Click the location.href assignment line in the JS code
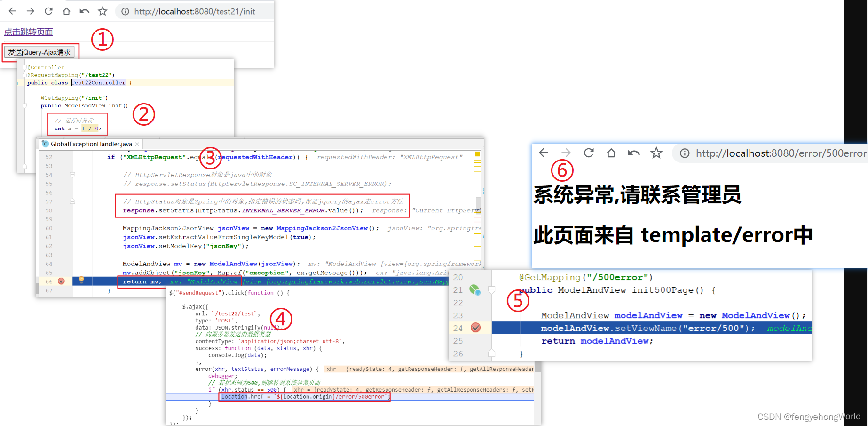The height and width of the screenshot is (426, 868). pyautogui.click(x=306, y=397)
